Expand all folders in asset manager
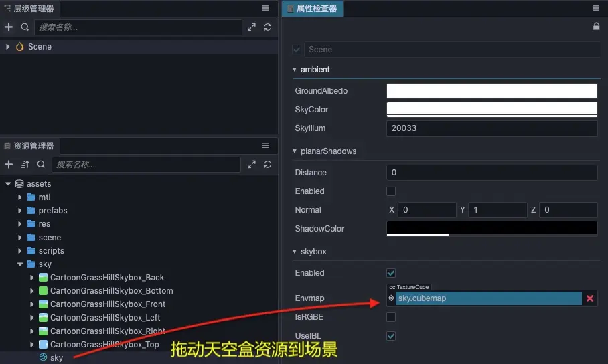This screenshot has width=608, height=364. [252, 165]
